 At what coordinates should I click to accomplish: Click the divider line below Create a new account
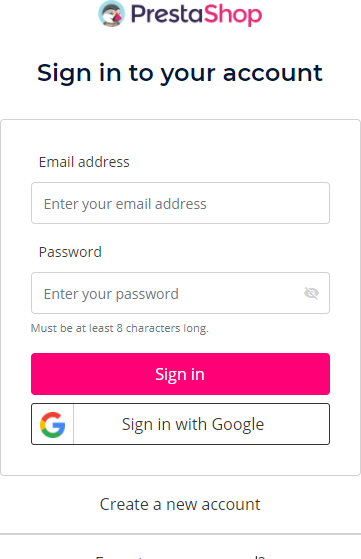[180, 534]
